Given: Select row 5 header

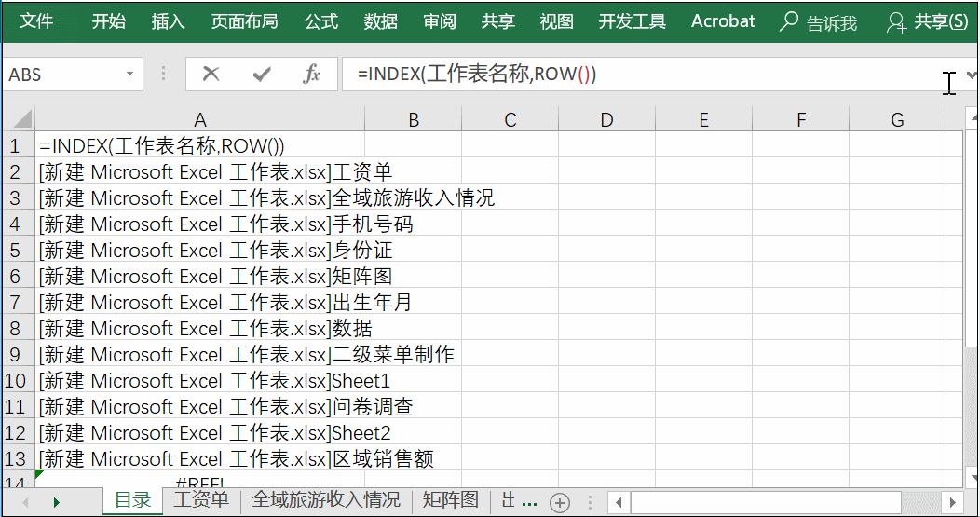Looking at the screenshot, I should [18, 250].
